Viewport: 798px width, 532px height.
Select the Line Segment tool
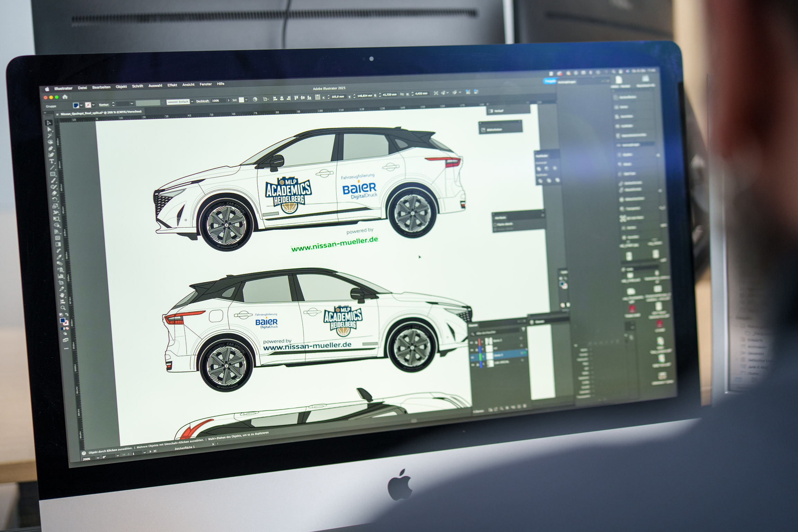click(52, 168)
